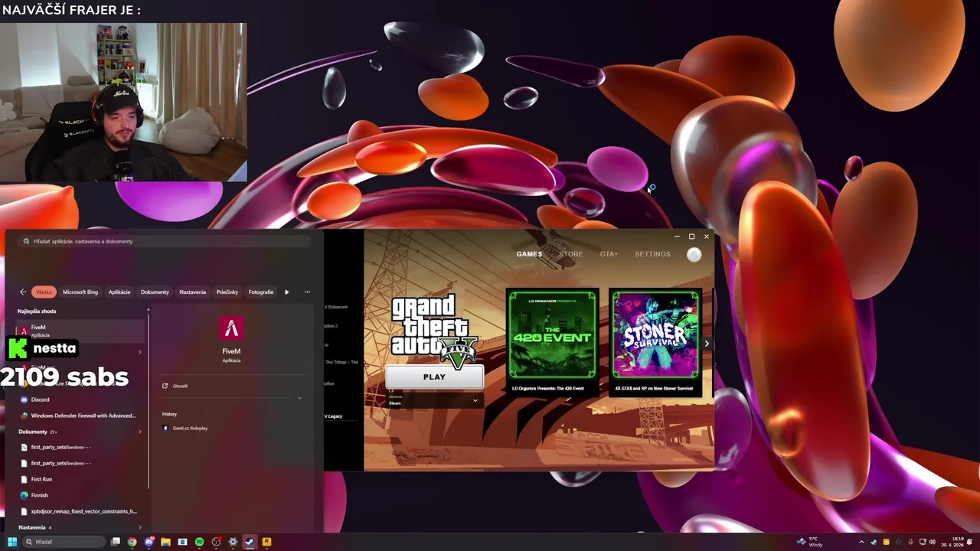
Task: Expand more FiveM actions chevron
Action: click(x=299, y=398)
